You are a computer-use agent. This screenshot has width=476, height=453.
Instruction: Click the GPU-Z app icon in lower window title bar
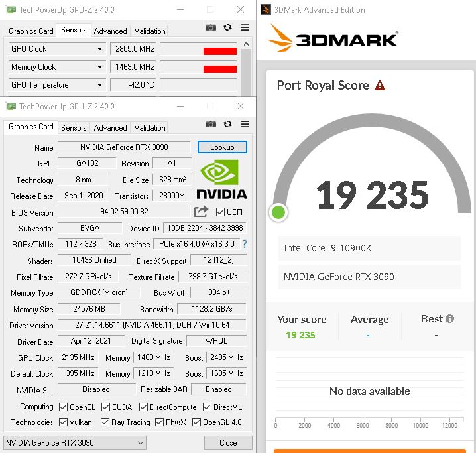[x=11, y=107]
